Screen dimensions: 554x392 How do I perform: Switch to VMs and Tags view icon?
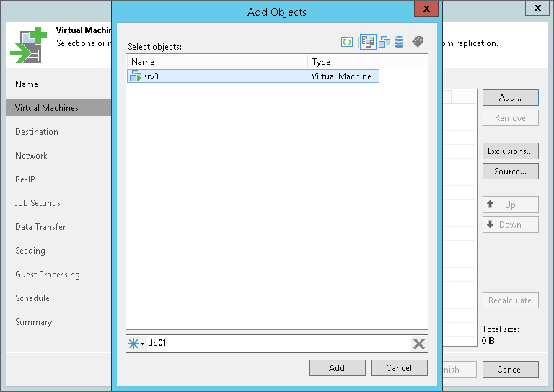tap(418, 42)
